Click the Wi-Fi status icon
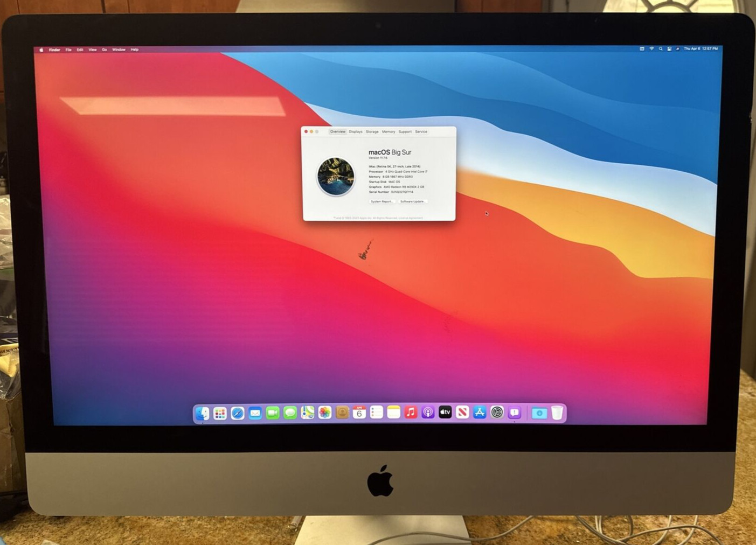The width and height of the screenshot is (756, 545). point(651,48)
